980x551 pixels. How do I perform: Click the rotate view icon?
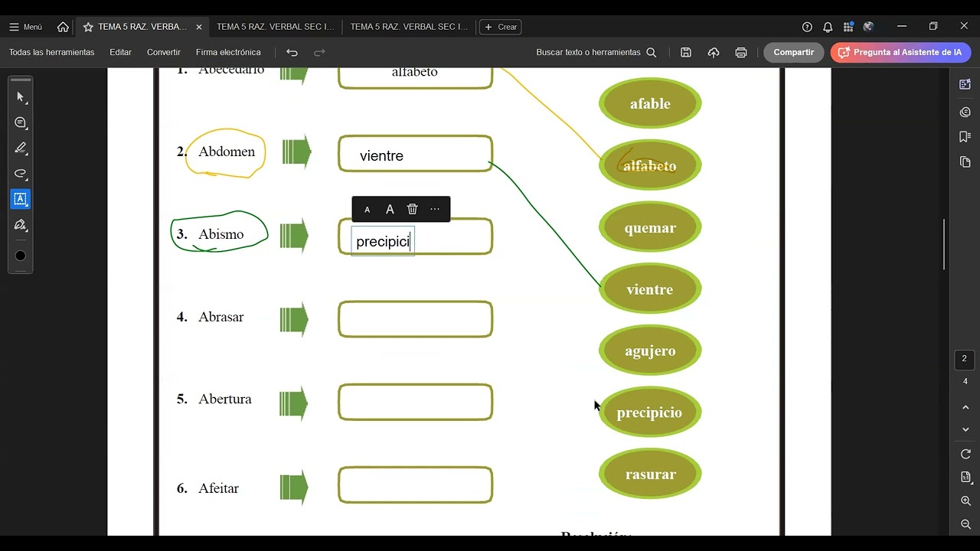[x=965, y=454]
